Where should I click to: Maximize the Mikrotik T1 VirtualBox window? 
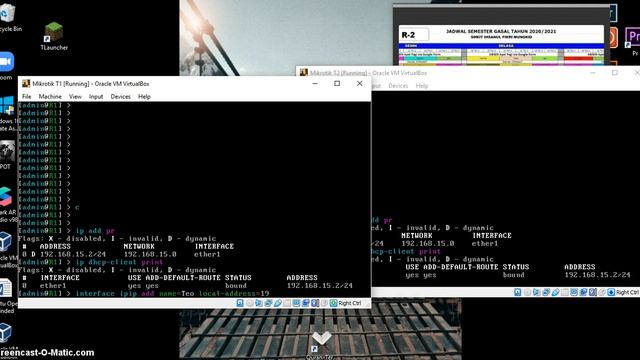pyautogui.click(x=337, y=84)
